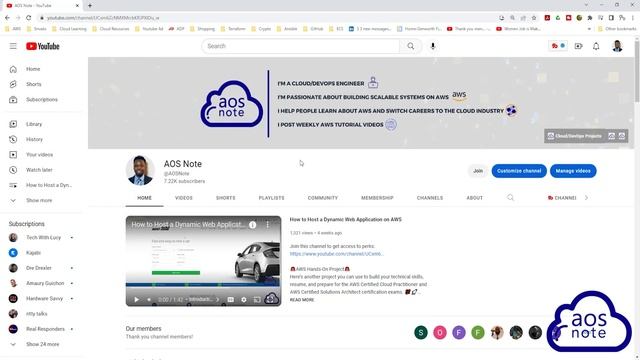Switch to the Community tab
This screenshot has height=360, width=640.
[323, 198]
